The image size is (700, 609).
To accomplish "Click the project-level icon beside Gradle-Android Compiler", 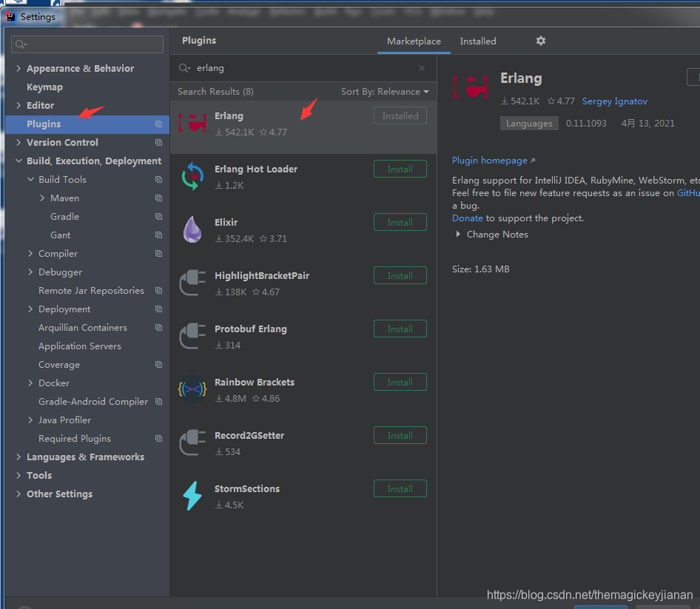I will tap(158, 401).
